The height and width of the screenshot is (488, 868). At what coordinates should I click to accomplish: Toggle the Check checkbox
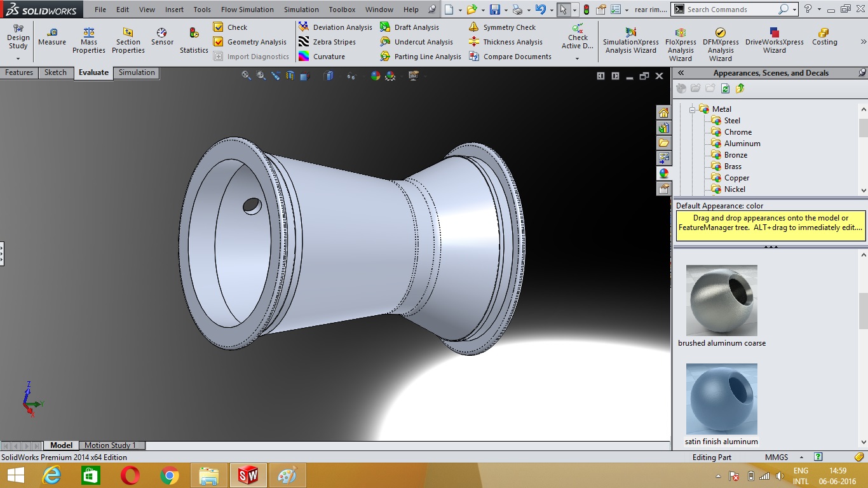tap(219, 27)
